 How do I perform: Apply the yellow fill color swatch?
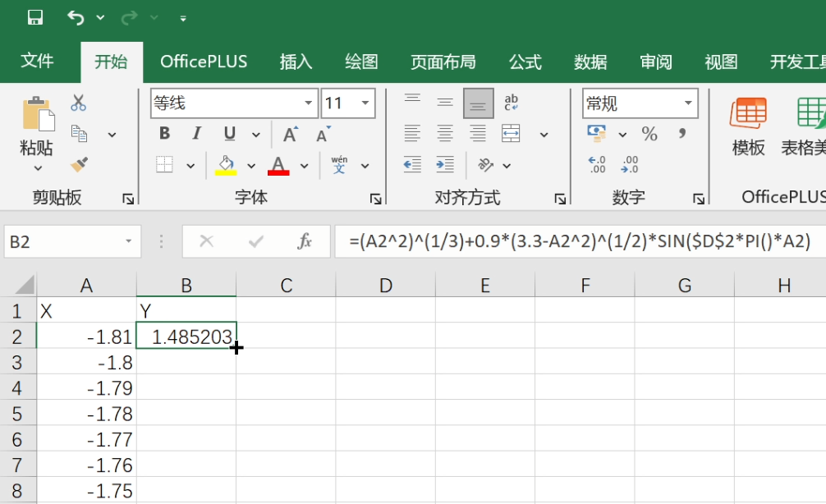pos(226,165)
